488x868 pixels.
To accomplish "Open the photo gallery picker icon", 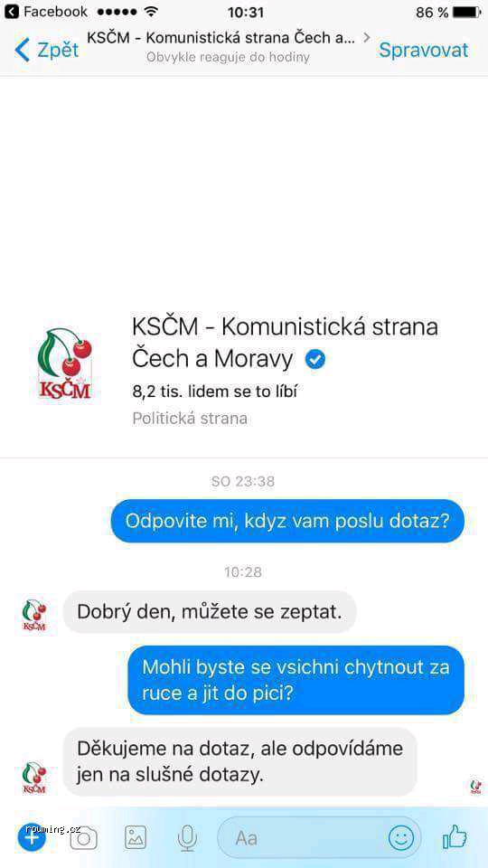I will pyautogui.click(x=136, y=837).
